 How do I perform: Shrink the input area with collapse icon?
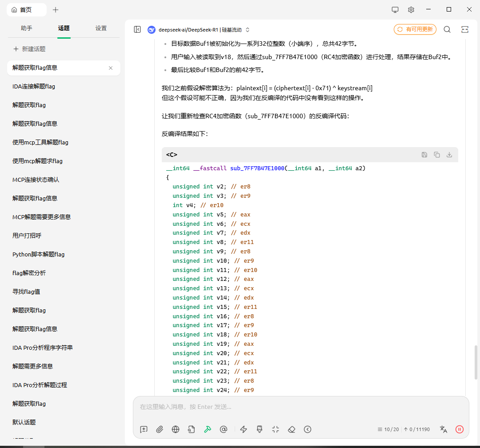[276, 429]
